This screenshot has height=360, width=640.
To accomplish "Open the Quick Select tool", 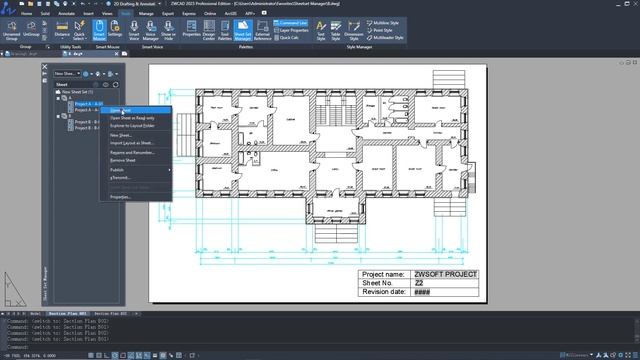I will [79, 30].
